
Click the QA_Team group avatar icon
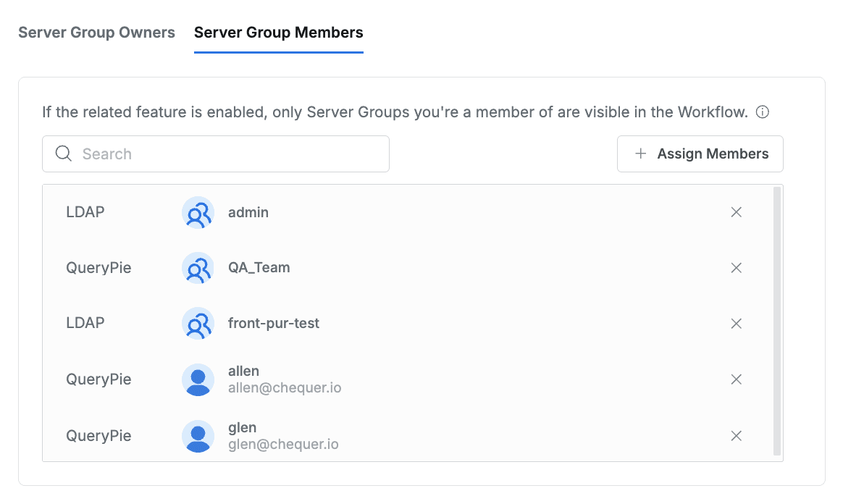198,269
